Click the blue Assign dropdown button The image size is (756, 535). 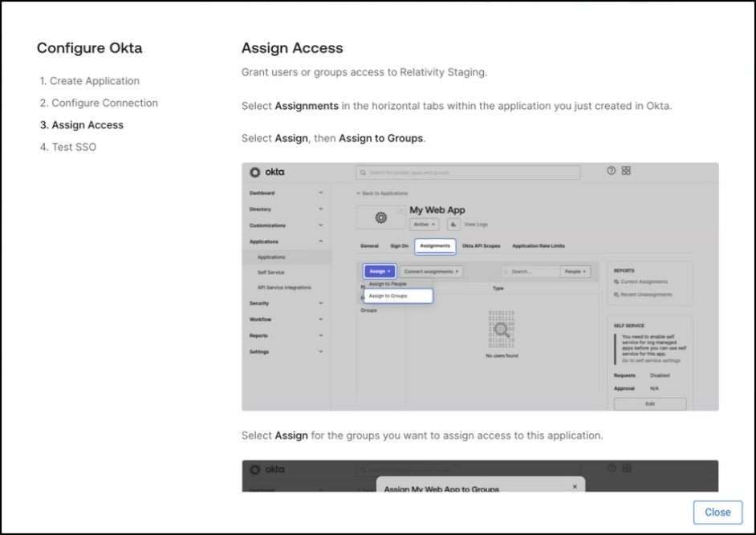(x=380, y=271)
